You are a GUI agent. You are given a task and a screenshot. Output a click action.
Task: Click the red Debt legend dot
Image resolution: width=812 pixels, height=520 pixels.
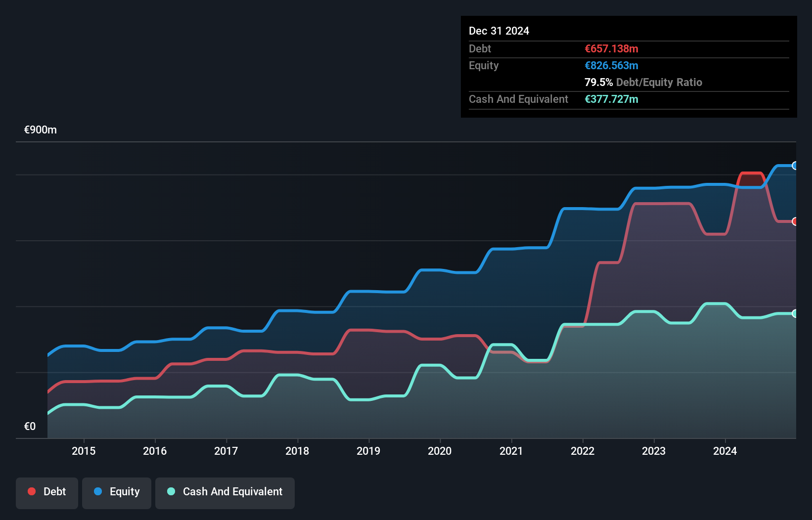pyautogui.click(x=32, y=491)
